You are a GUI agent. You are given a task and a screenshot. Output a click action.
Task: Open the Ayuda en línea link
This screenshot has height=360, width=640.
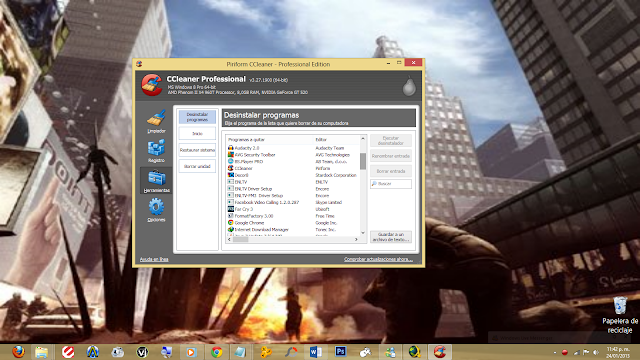tap(154, 259)
